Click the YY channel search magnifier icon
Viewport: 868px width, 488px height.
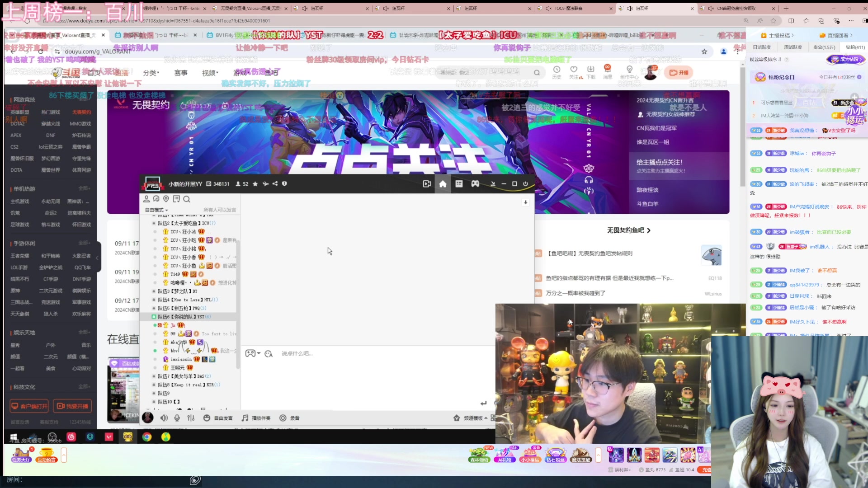tap(187, 199)
